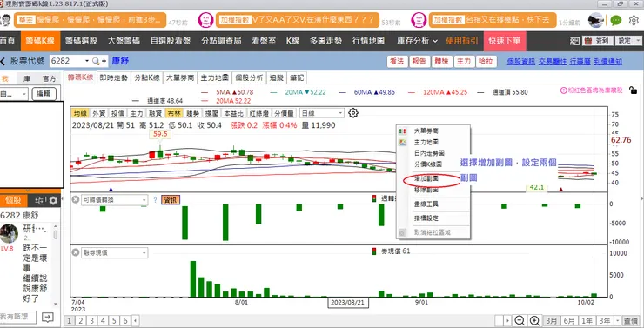Click the chat panel scrollbar thumb
The width and height of the screenshot is (644, 328).
(56, 234)
